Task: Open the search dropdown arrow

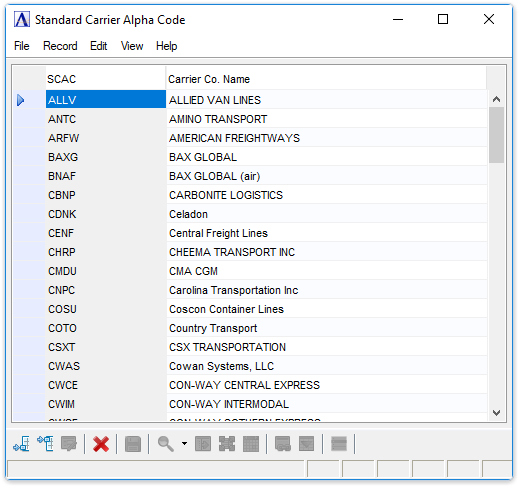Action: point(184,444)
